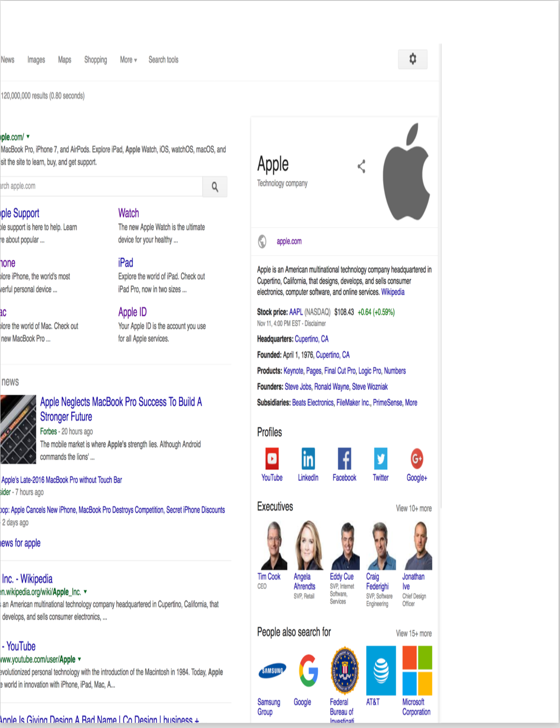560x728 pixels.
Task: Open the Google+ profile icon
Action: pos(417,458)
